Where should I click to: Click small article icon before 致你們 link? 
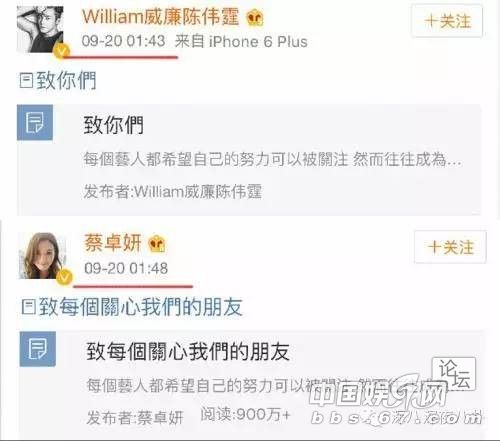point(26,81)
